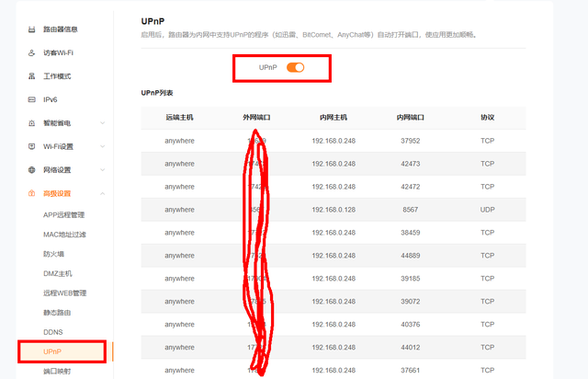
Task: Turn off the UPnP switch
Action: click(295, 67)
